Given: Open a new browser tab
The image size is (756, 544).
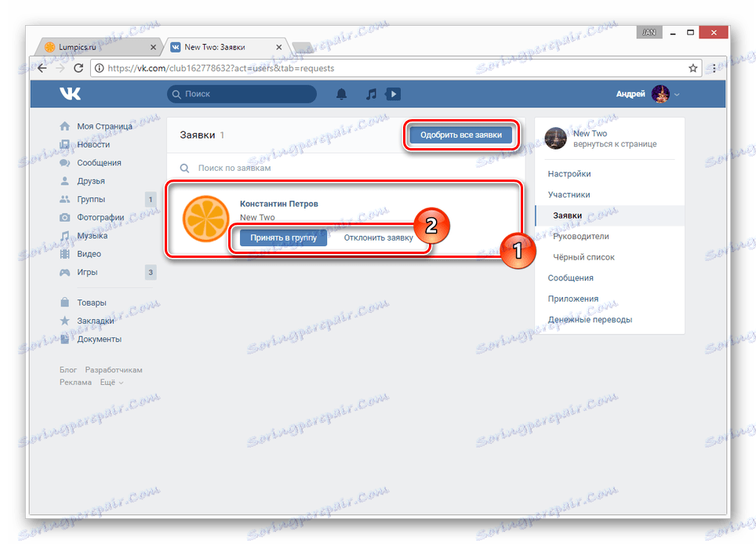Looking at the screenshot, I should click(x=303, y=47).
